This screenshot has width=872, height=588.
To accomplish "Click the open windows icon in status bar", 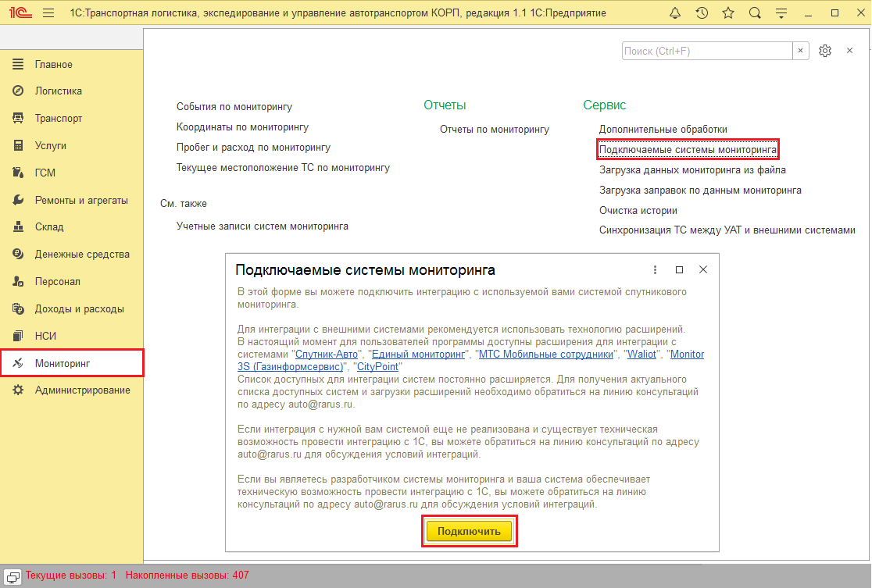I will pyautogui.click(x=13, y=576).
